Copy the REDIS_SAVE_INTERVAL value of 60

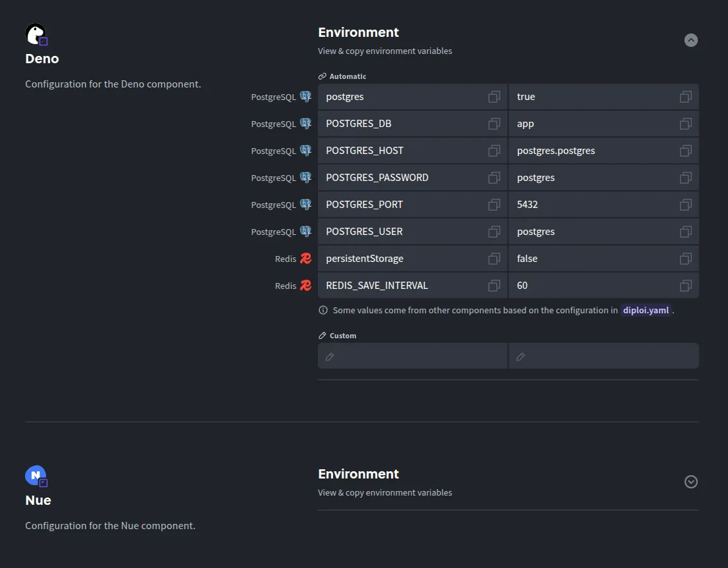point(685,285)
